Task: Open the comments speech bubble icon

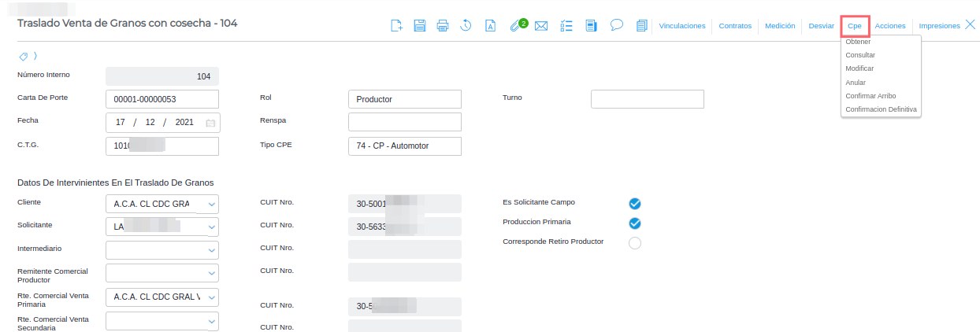Action: pos(617,25)
